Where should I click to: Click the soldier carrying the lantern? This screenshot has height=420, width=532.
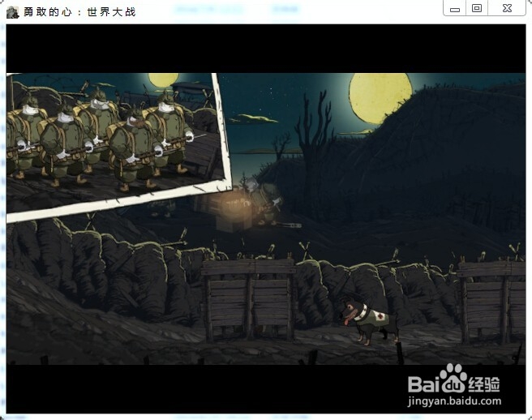click(x=264, y=200)
